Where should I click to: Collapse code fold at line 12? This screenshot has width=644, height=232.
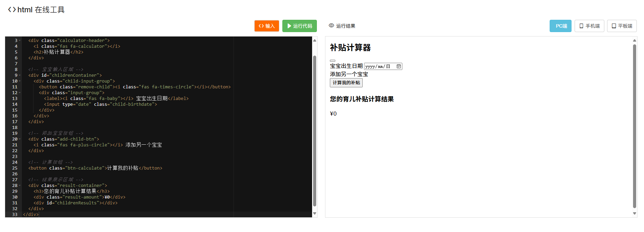tap(20, 92)
